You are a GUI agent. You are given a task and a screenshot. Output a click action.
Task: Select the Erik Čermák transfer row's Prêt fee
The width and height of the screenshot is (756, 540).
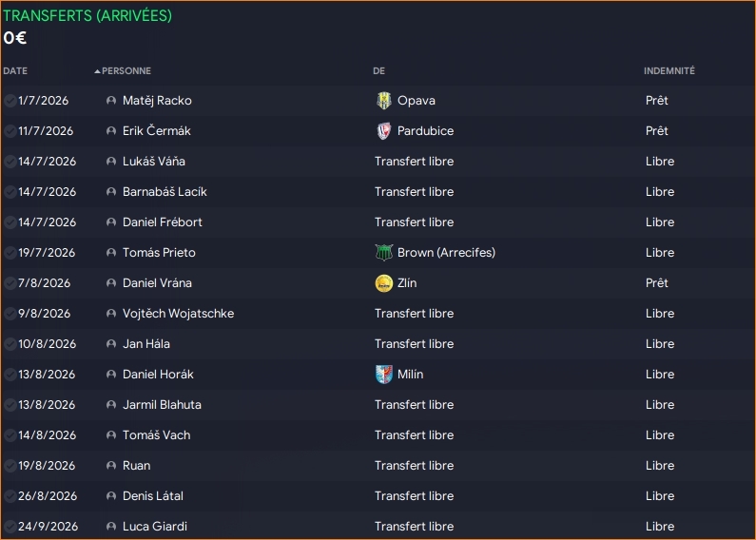[656, 131]
